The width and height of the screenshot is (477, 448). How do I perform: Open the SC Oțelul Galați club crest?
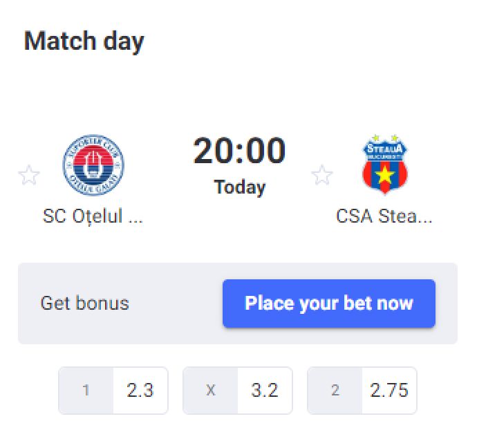[93, 165]
